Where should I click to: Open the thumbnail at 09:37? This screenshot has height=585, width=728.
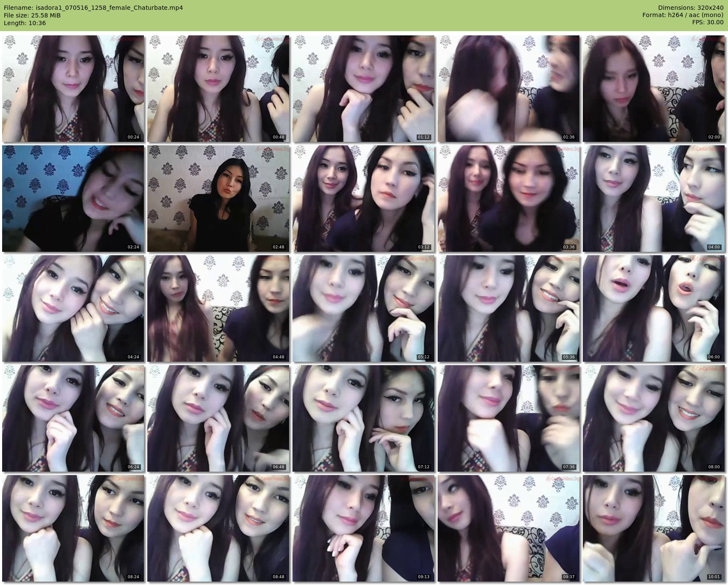(x=509, y=528)
